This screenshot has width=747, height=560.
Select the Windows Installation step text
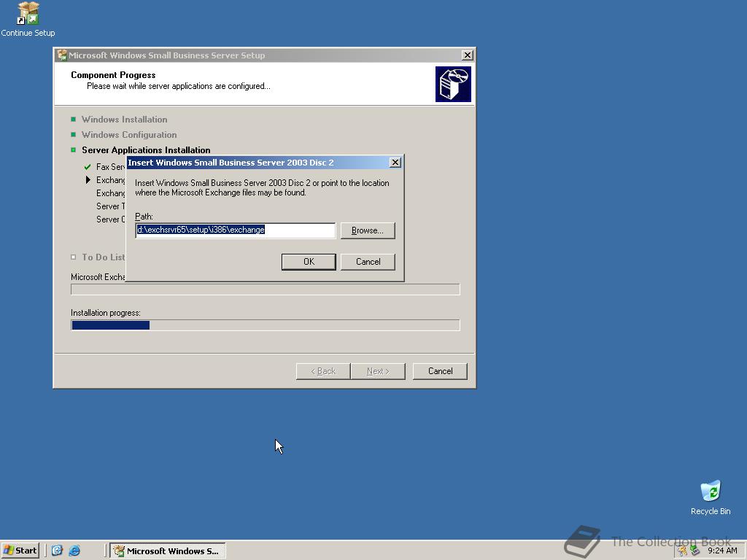124,120
